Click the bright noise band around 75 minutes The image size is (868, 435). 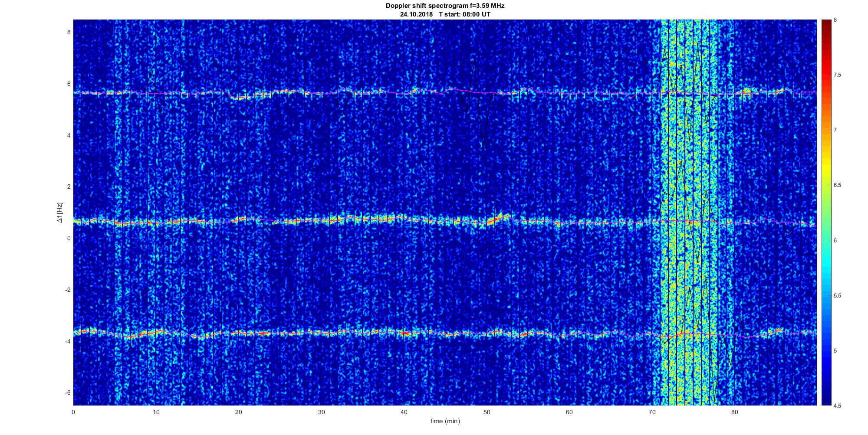tap(689, 213)
